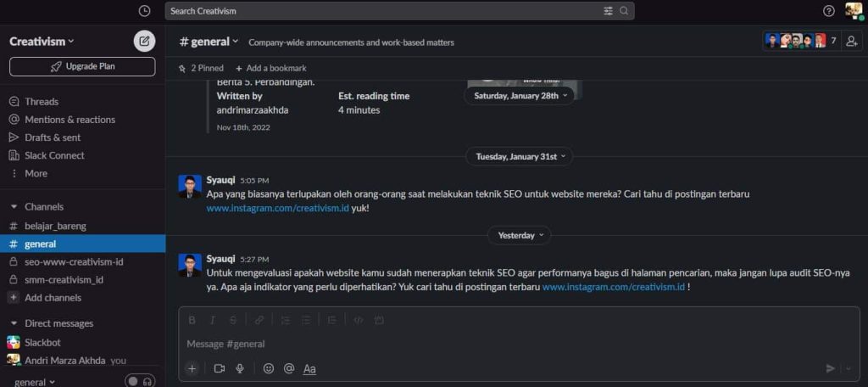Image resolution: width=868 pixels, height=387 pixels.
Task: Open Creativism workspace menu
Action: (x=42, y=42)
